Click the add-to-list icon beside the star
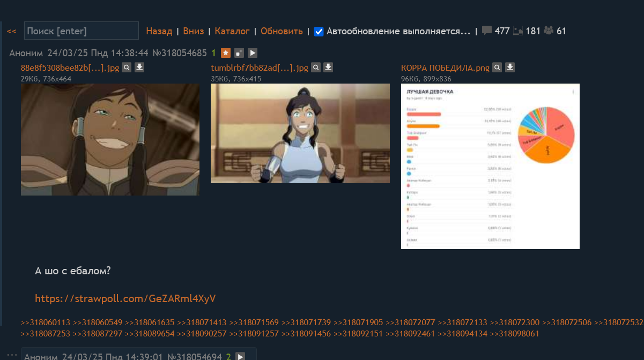This screenshot has width=644, height=360. (x=239, y=53)
